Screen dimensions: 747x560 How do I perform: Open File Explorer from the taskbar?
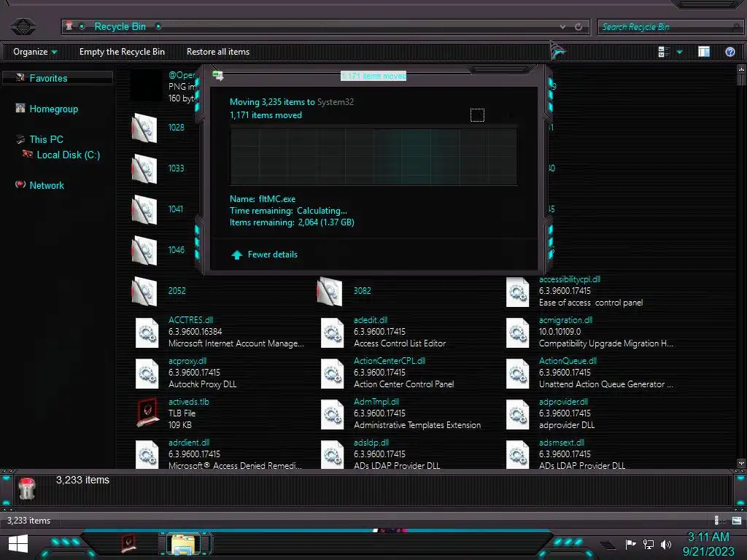(x=184, y=544)
